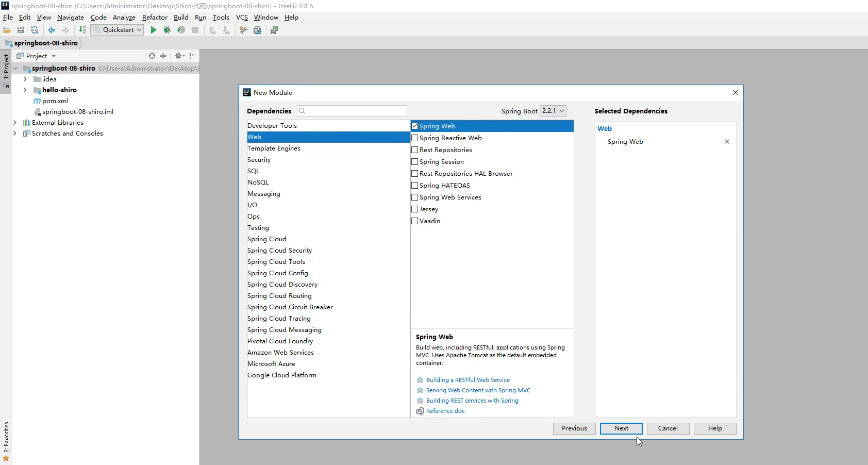868x465 pixels.
Task: Select Spring Cloud Discovery category
Action: coord(328,285)
